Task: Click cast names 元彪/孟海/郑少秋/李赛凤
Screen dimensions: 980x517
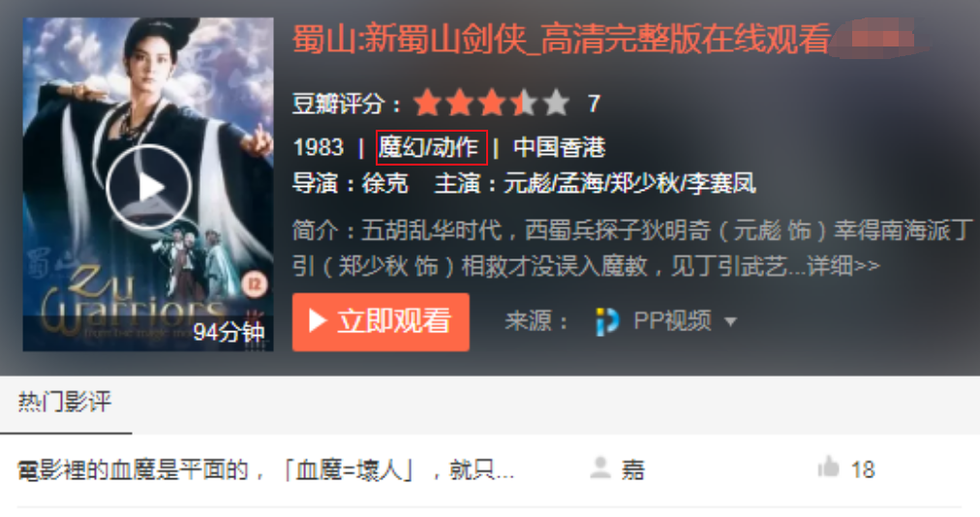Action: coord(630,184)
